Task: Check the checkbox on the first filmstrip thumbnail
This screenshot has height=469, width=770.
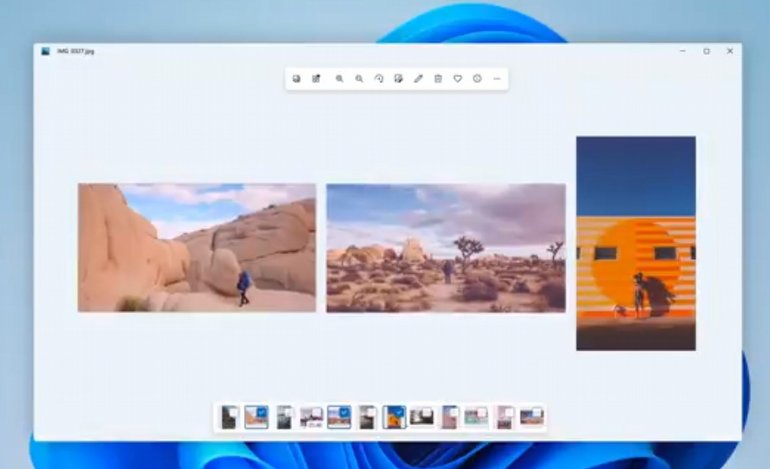Action: pyautogui.click(x=234, y=413)
